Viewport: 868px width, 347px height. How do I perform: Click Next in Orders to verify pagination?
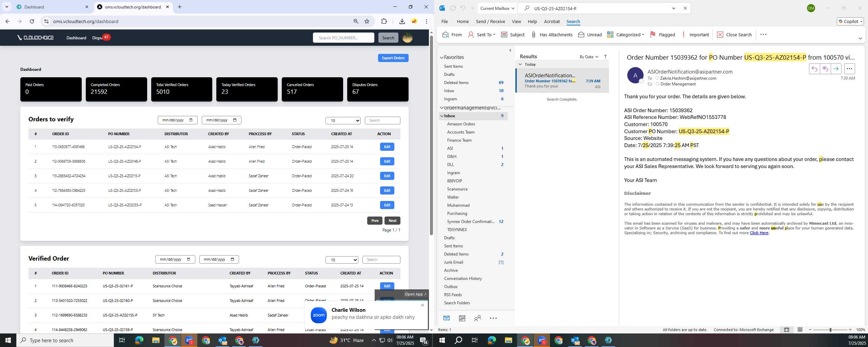pyautogui.click(x=392, y=221)
